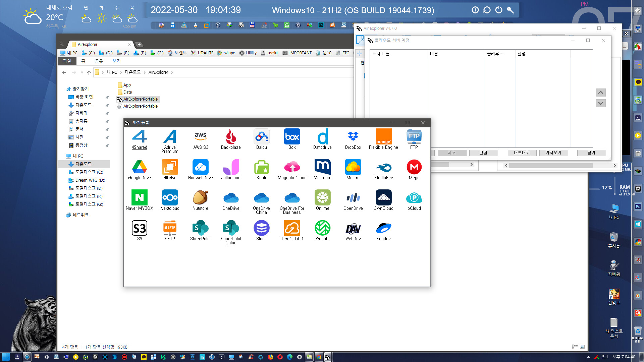
Task: Open 파일 ribbon tab in Explorer
Action: point(67,61)
